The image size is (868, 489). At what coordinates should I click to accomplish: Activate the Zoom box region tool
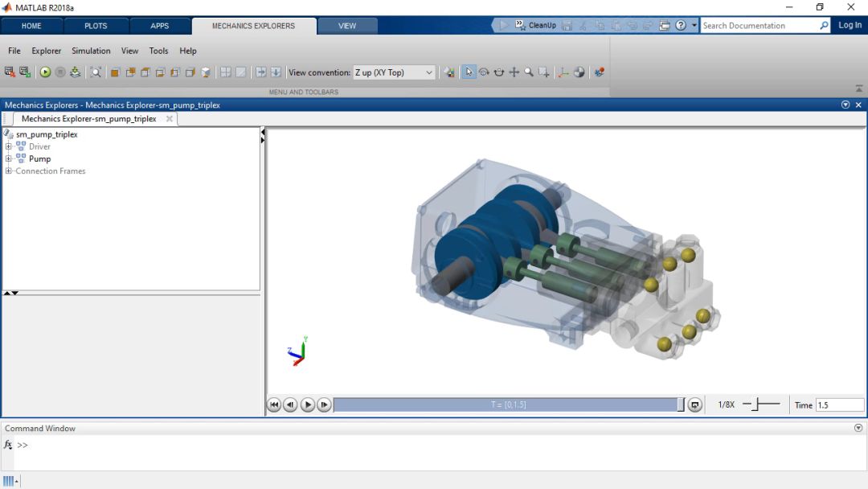(544, 72)
